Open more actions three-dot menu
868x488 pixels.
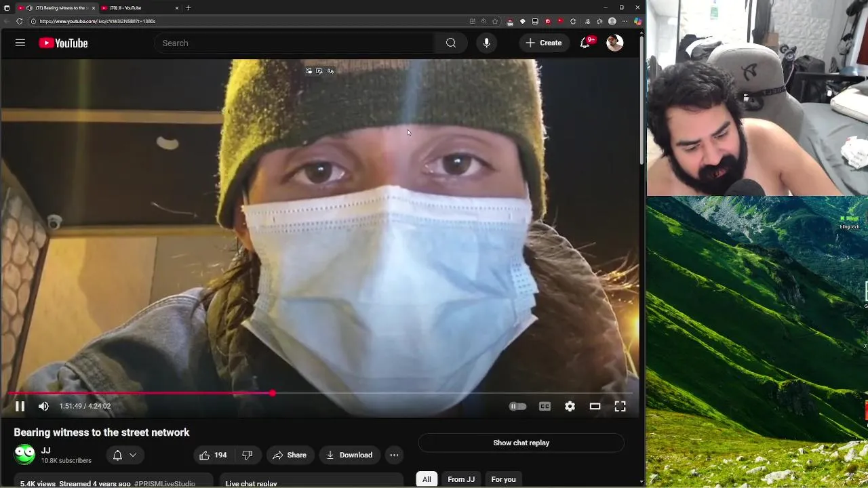point(394,455)
